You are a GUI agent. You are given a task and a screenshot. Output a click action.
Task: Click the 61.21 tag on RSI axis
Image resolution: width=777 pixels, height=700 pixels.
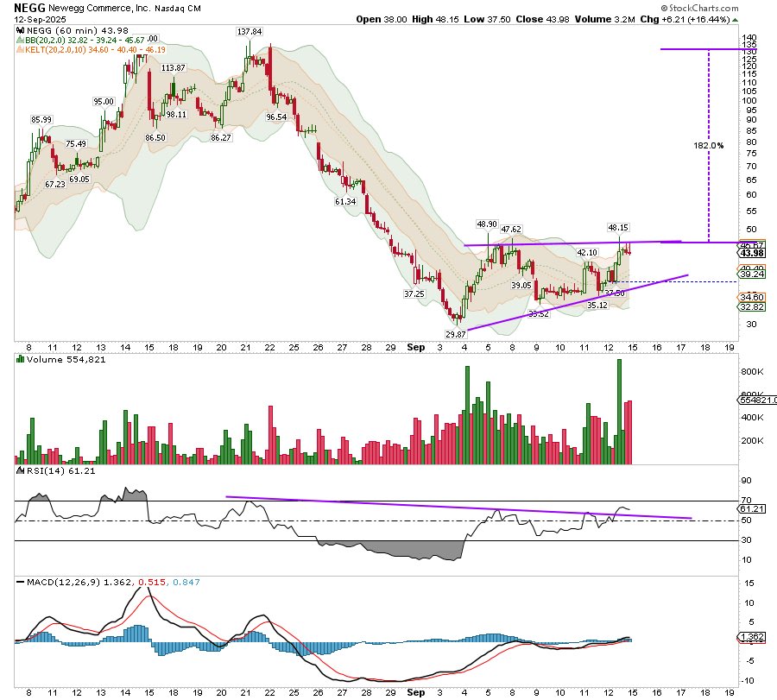coord(752,508)
